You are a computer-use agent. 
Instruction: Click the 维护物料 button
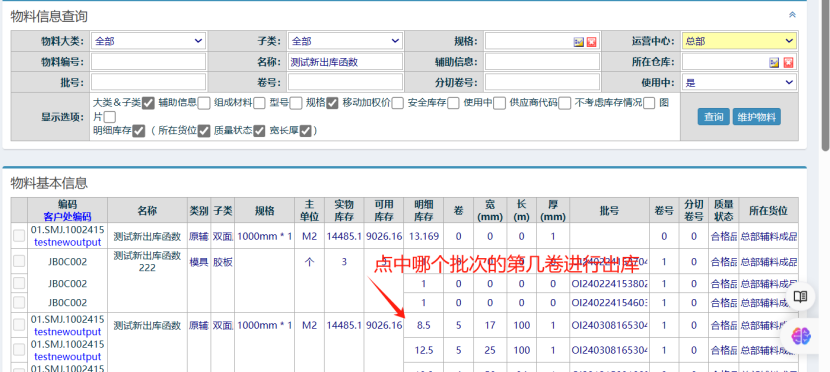tap(756, 117)
